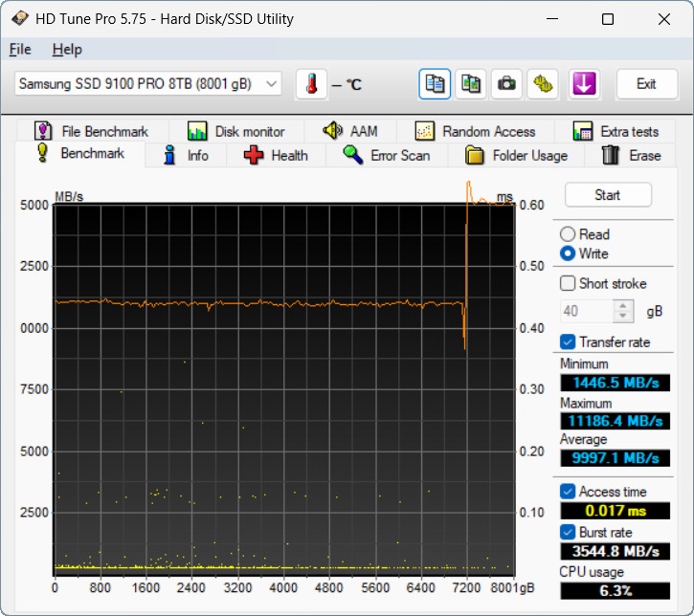Copy info to clipboard icon
Image resolution: width=694 pixels, height=616 pixels.
pos(435,84)
